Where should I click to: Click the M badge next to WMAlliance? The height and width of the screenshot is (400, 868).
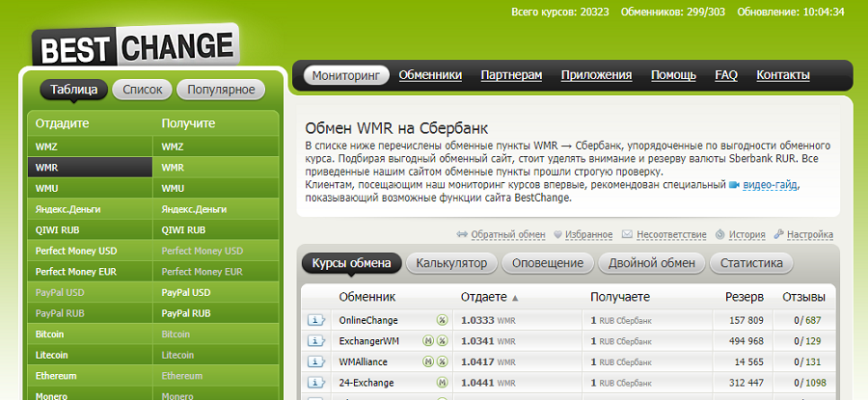[x=428, y=361]
